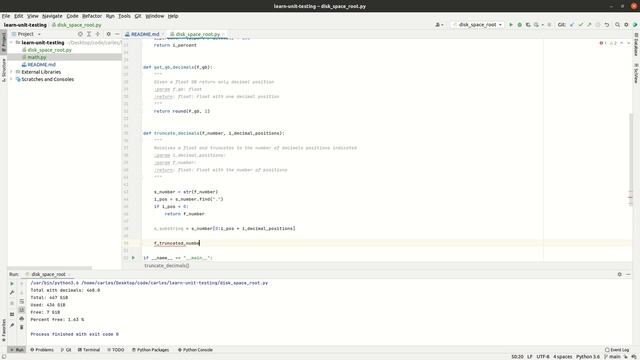Screen dimensions: 640x360
Task: Hide the Project panel with minus icon
Action: click(x=117, y=34)
